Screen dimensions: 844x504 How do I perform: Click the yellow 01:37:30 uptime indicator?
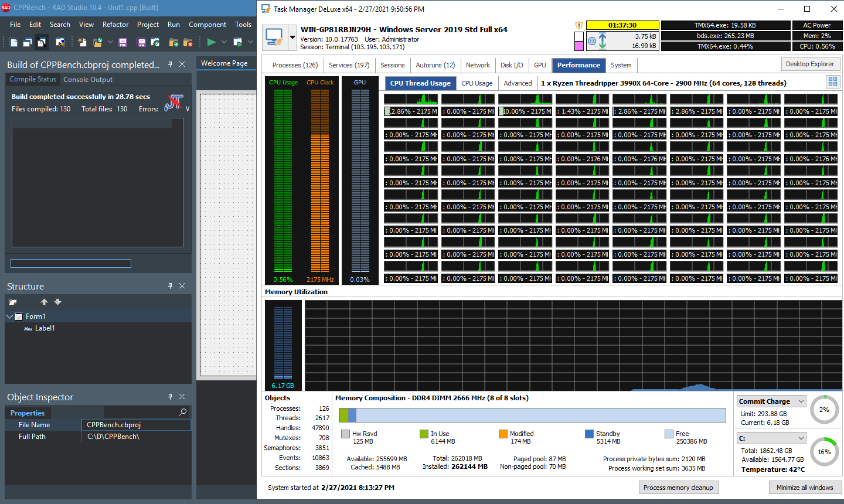pos(622,25)
